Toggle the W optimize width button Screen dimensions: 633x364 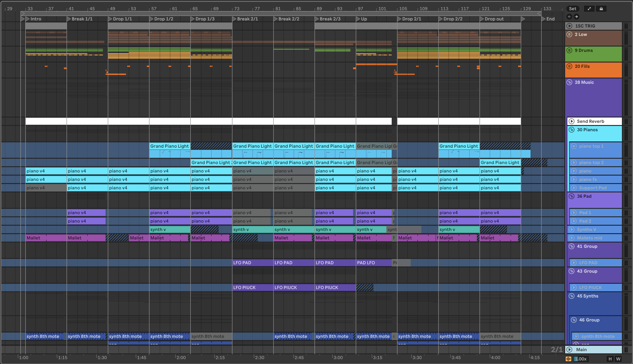(x=618, y=359)
